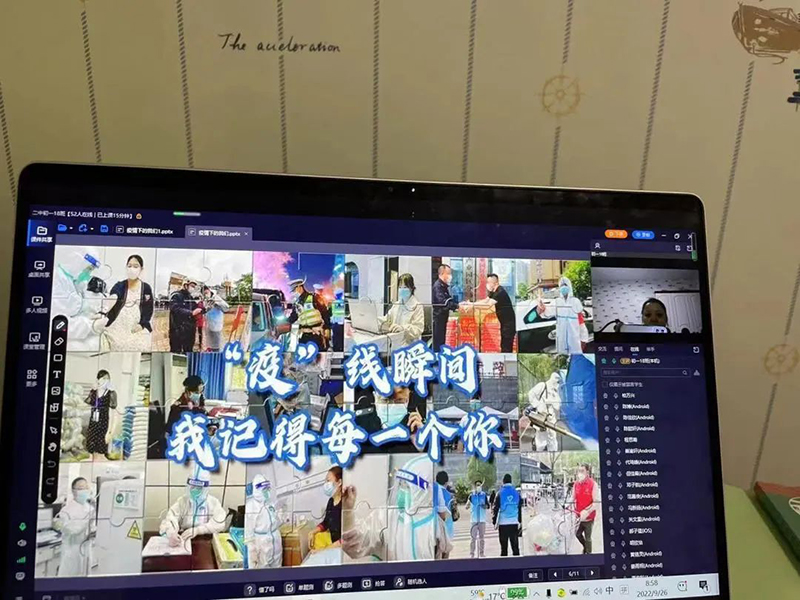Switch to the 提问 questions tab
800x600 pixels.
pos(618,349)
